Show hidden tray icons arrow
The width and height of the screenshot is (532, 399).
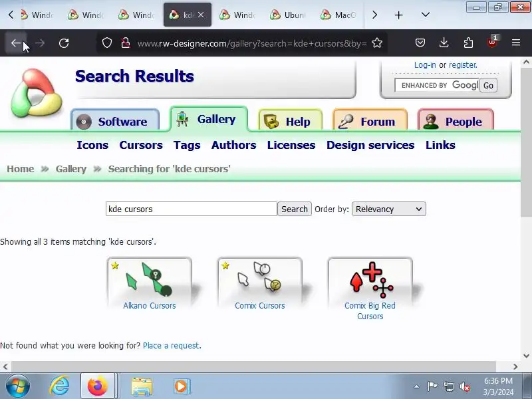[x=417, y=386]
